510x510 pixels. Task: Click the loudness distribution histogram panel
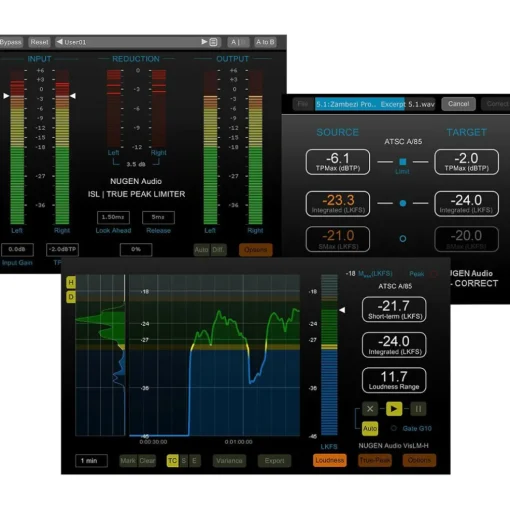101,355
